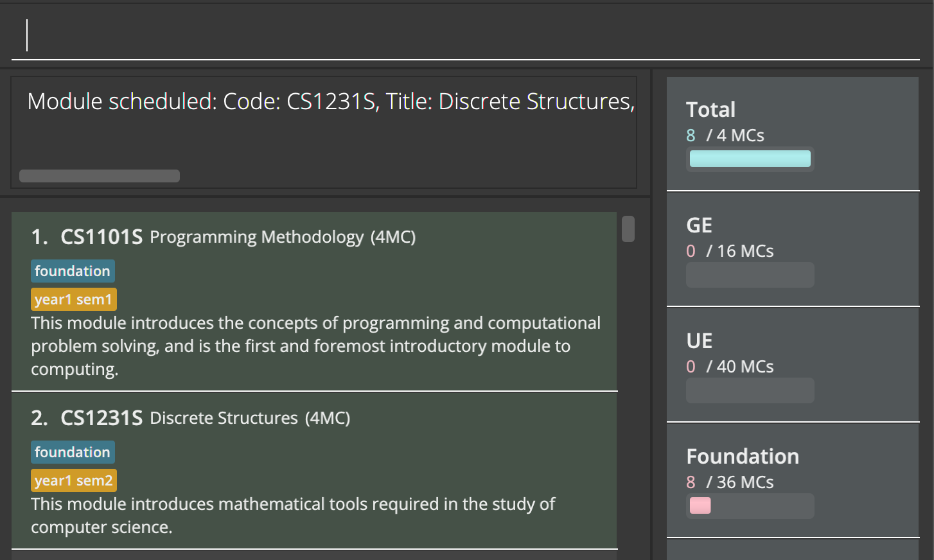Click the module list vertical scrollbar thumb
The width and height of the screenshot is (934, 560).
628,229
